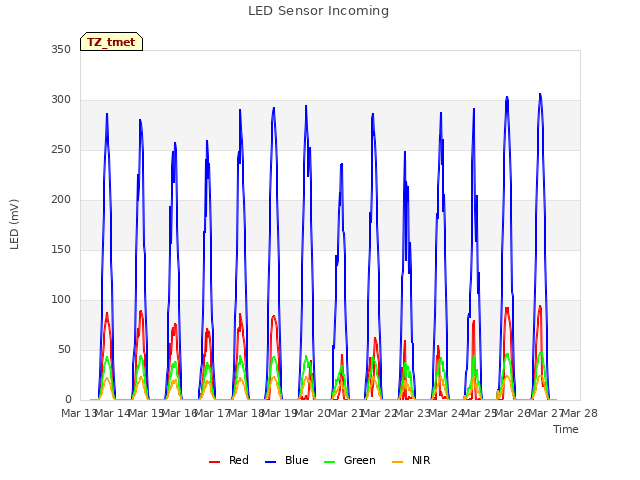Click the red peak on Mar 27
This screenshot has height=480, width=640.
pyautogui.click(x=540, y=306)
